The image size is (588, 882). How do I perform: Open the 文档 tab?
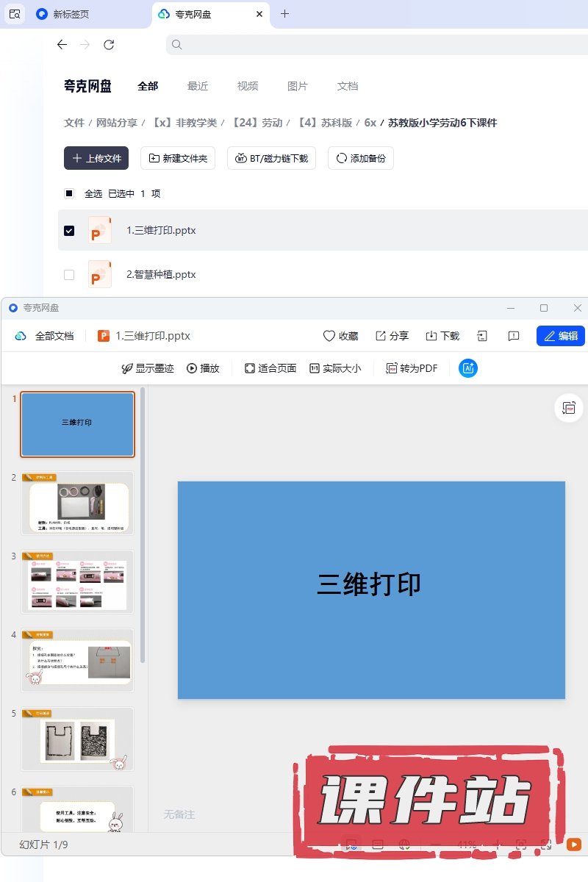tap(348, 86)
